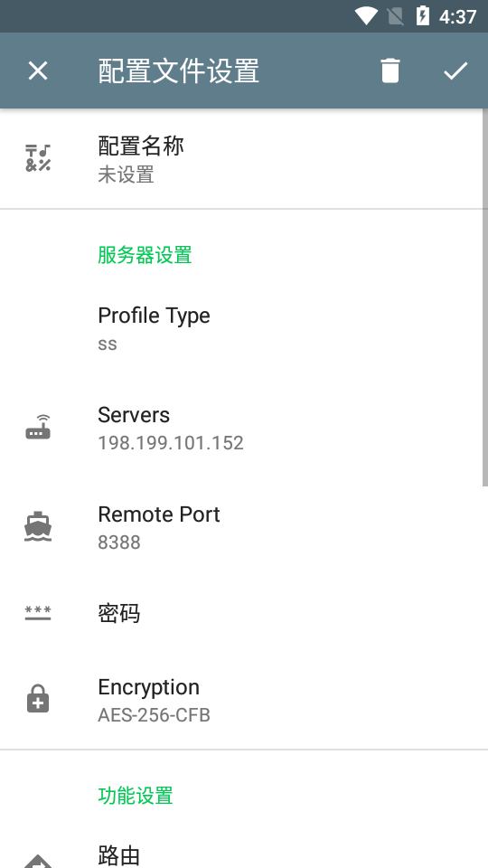Screen dimensions: 488x868
Task: Open Encryption method list AES-256-CFB
Action: (x=244, y=700)
